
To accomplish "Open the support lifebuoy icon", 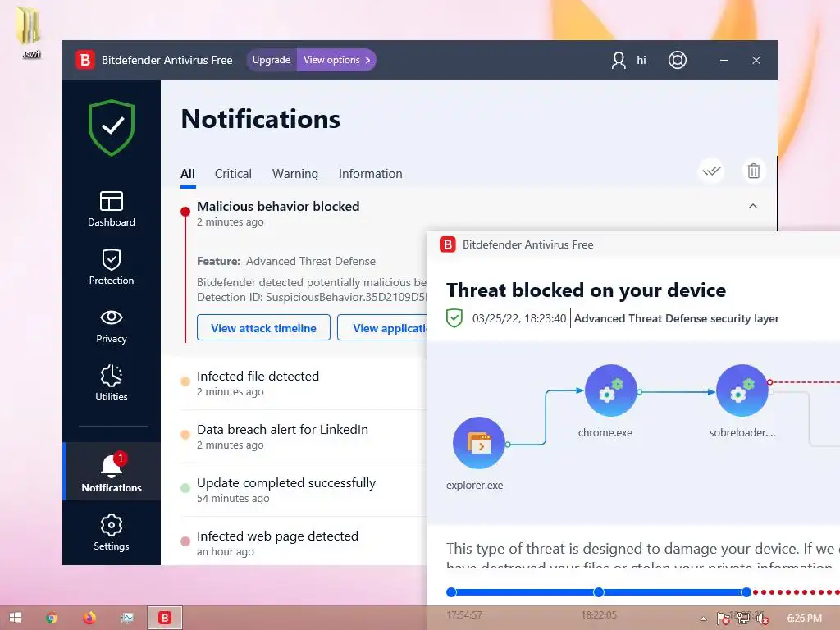I will [677, 60].
